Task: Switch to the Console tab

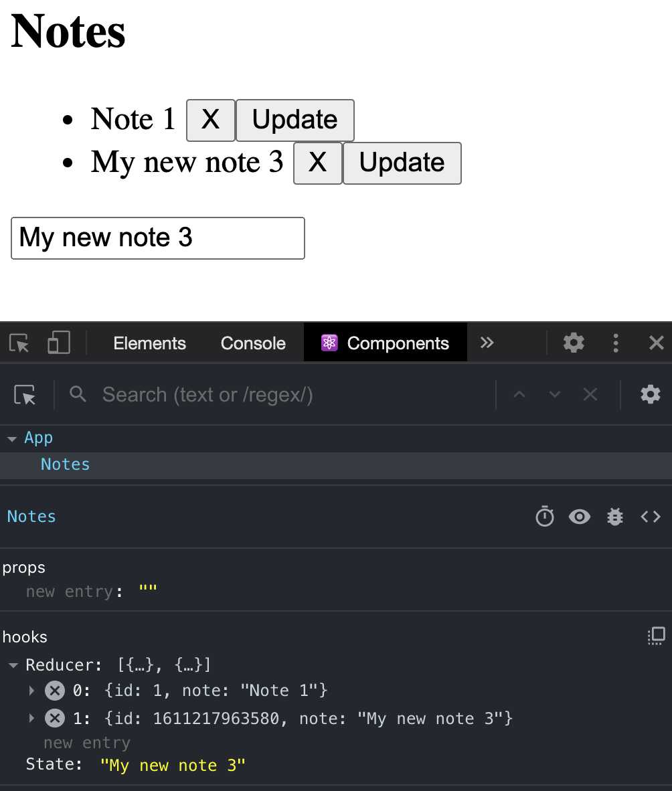Action: pos(253,343)
